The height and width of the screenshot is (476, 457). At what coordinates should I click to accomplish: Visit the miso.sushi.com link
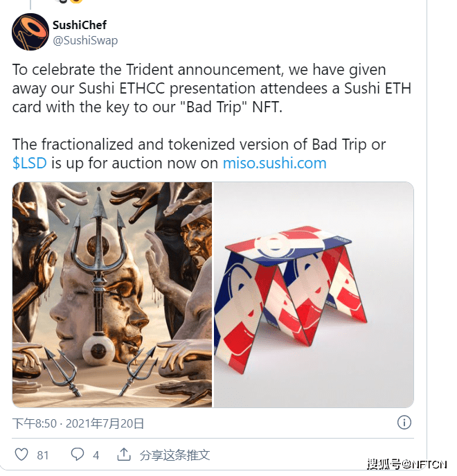(x=275, y=163)
